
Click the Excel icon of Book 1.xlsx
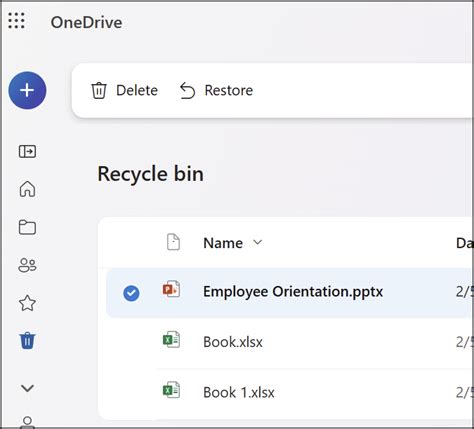(x=171, y=390)
